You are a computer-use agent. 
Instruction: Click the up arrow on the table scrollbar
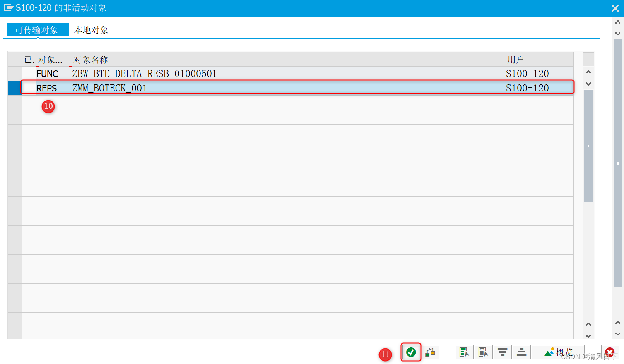tap(588, 71)
